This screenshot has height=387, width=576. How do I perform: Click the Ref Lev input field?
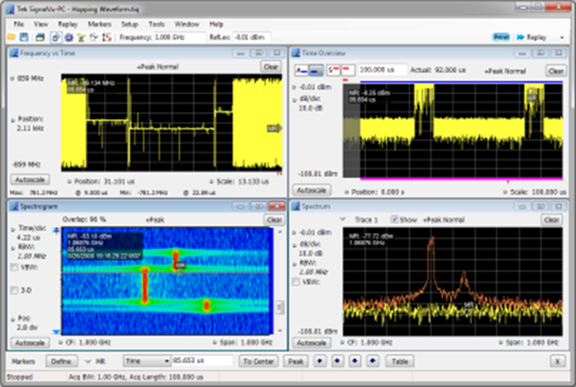pos(252,37)
